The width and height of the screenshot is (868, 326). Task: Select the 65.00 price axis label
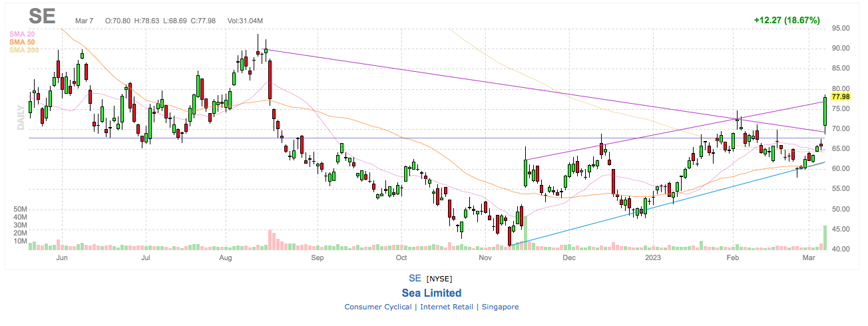[x=842, y=149]
